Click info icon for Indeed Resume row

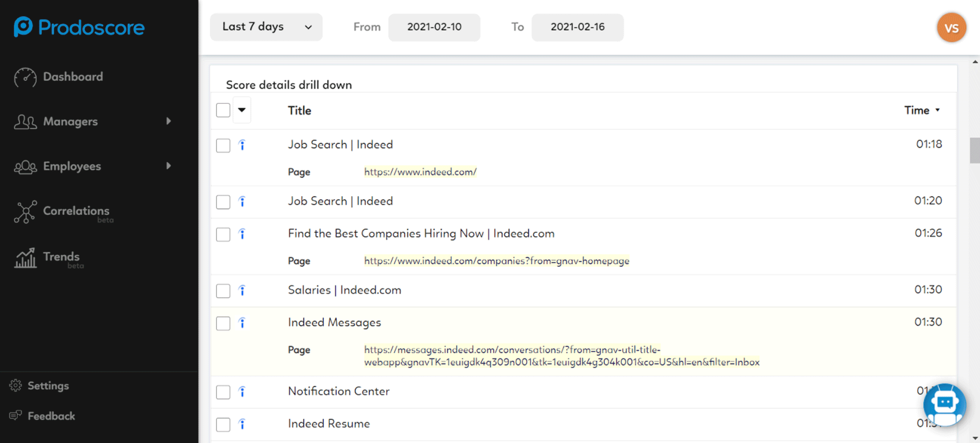242,424
